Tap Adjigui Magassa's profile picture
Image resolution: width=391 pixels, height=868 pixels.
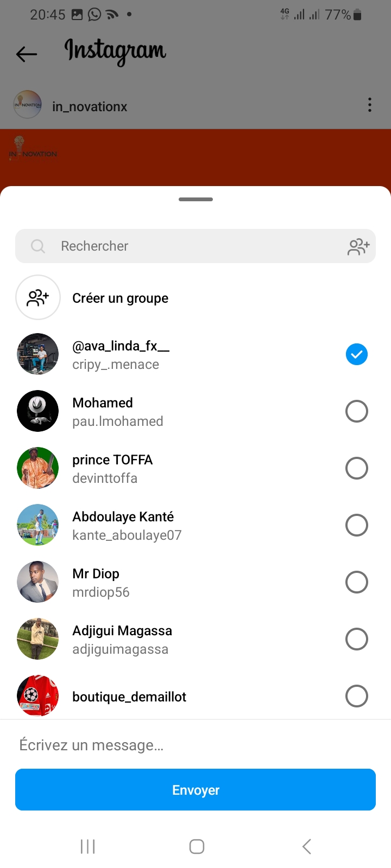tap(38, 639)
